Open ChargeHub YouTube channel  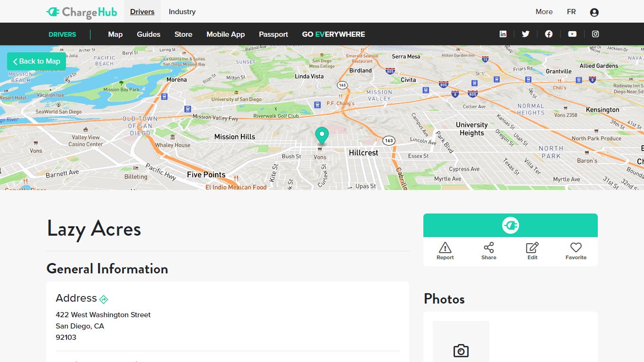(x=572, y=34)
